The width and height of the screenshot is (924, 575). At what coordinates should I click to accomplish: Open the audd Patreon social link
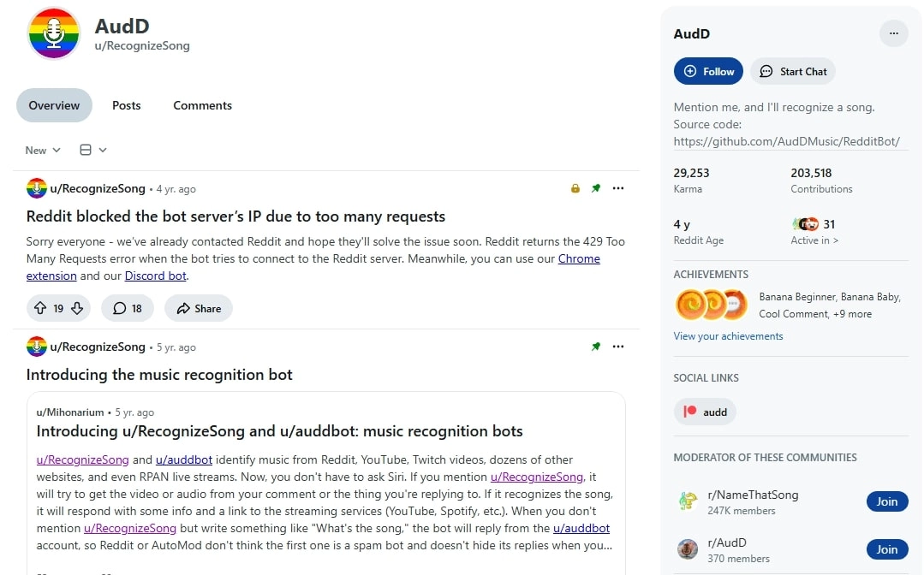click(704, 412)
